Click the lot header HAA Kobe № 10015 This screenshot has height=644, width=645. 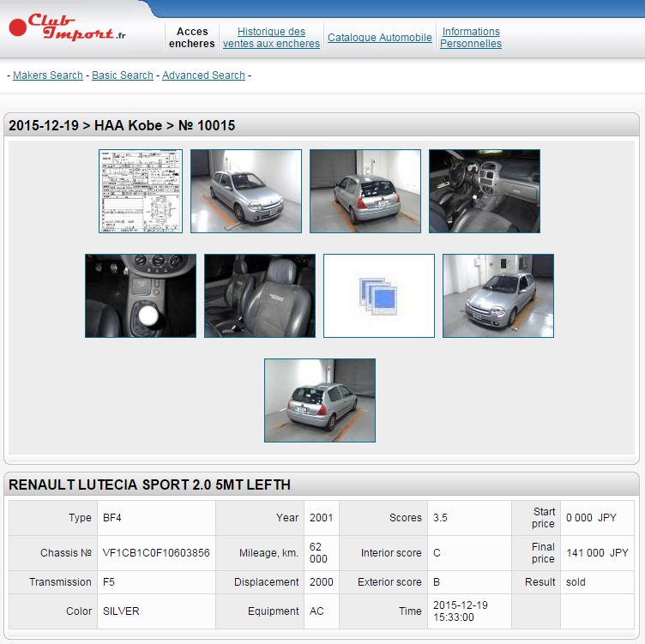tap(122, 125)
